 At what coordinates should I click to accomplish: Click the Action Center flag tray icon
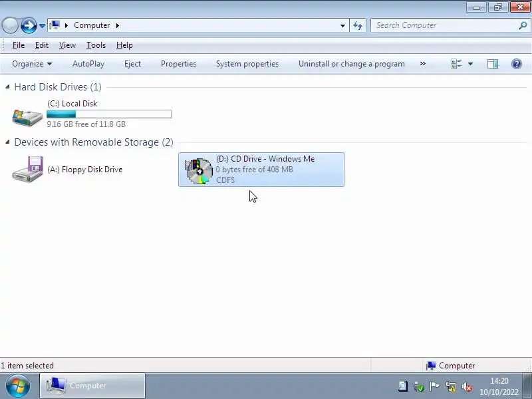[434, 386]
